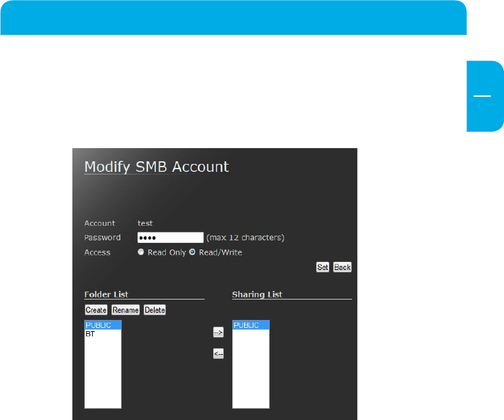Rename the selected folder
The image size is (504, 420).
point(126,310)
